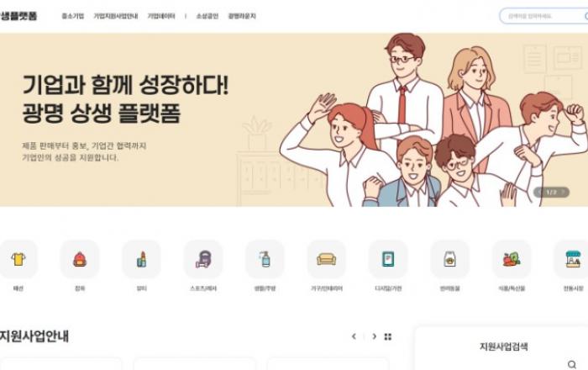
Task: Advance the banner slide with the arrow beside 1/2
Action: (564, 192)
